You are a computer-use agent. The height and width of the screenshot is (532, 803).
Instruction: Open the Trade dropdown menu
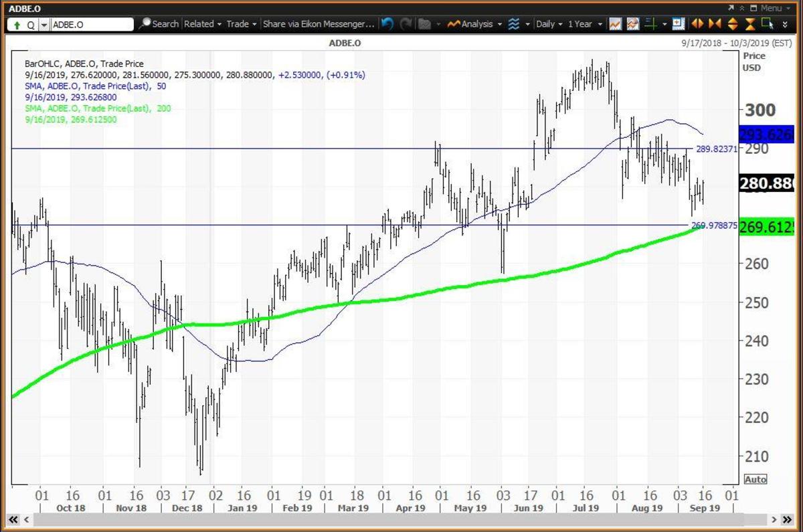click(241, 24)
